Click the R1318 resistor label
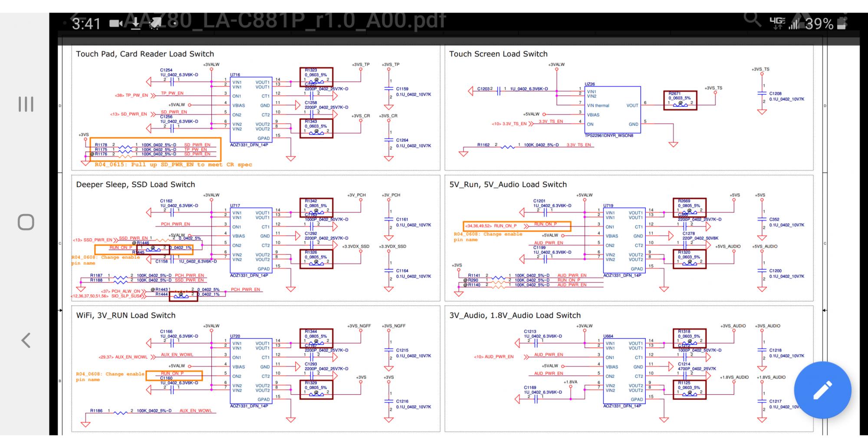The height and width of the screenshot is (448, 868). (x=684, y=332)
